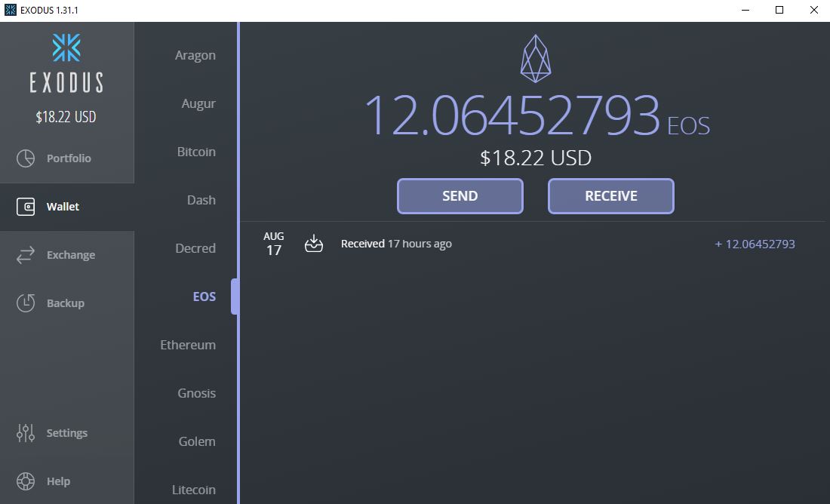Click the EOS crystal logo icon

coord(536,59)
